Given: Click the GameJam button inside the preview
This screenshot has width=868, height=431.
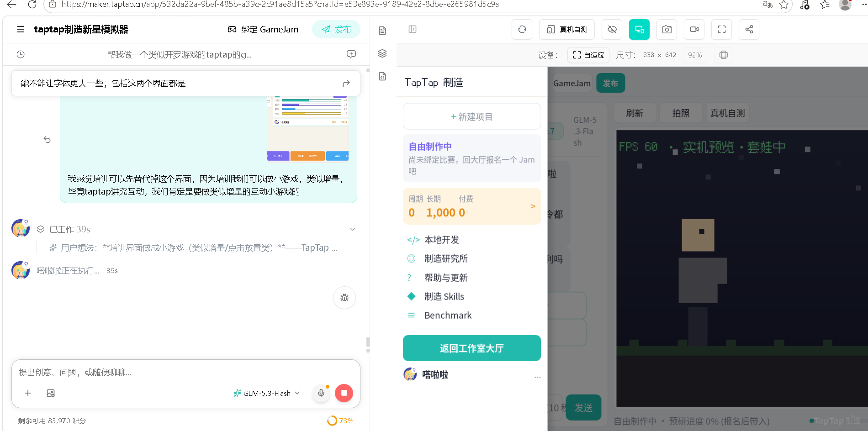Looking at the screenshot, I should click(572, 83).
